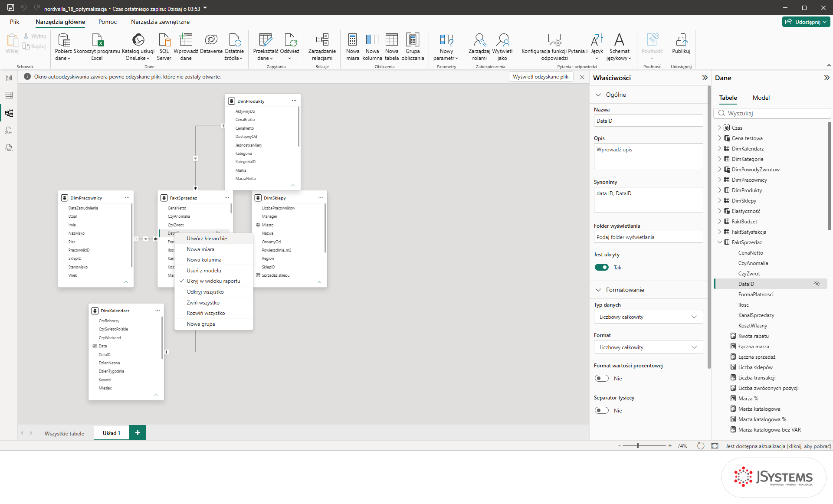
Task: Click the zoom slider handle
Action: coord(638,445)
